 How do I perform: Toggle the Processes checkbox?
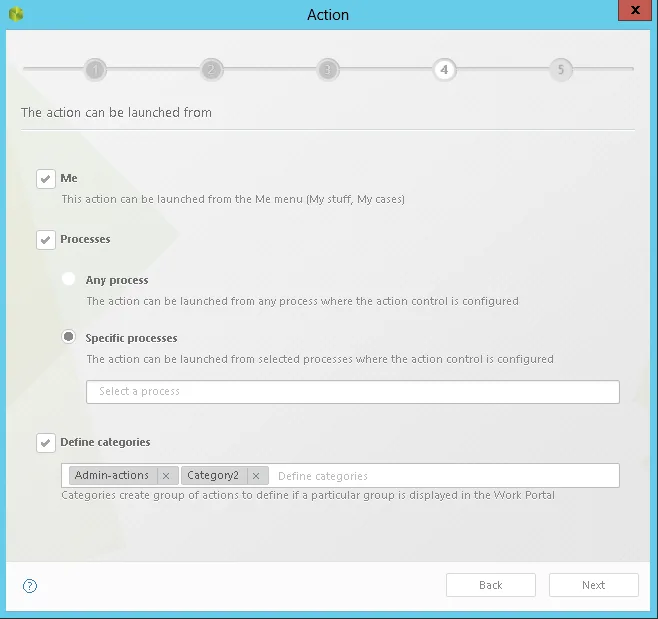click(46, 240)
